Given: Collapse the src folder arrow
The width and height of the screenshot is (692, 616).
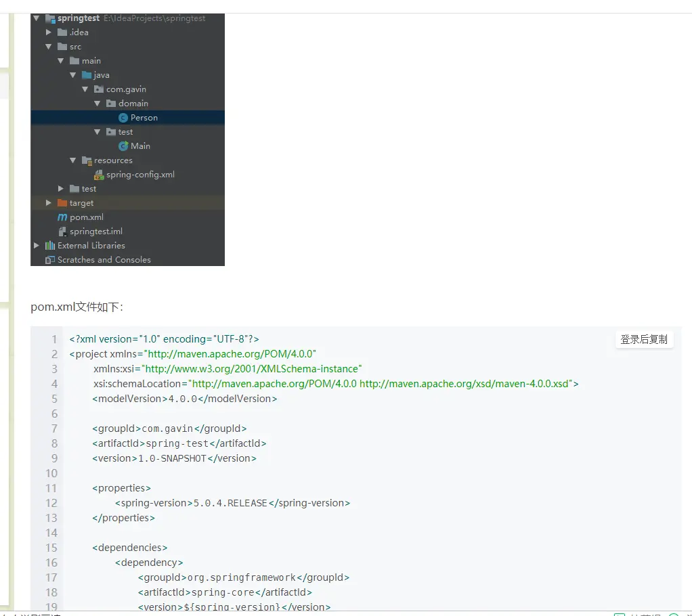Looking at the screenshot, I should 49,46.
